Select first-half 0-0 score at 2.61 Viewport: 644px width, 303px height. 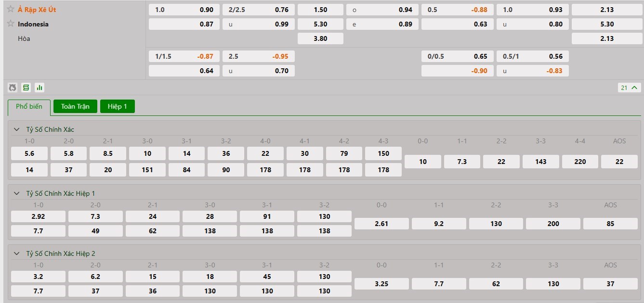pos(381,224)
